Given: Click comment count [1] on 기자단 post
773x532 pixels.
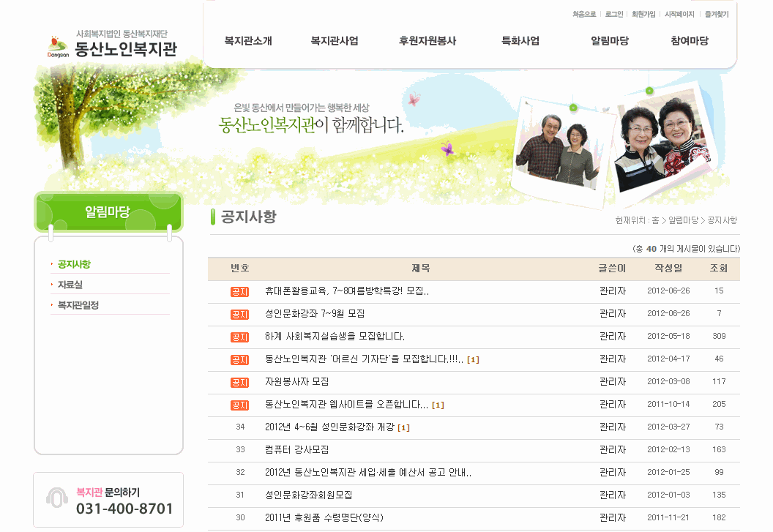Looking at the screenshot, I should tap(473, 360).
